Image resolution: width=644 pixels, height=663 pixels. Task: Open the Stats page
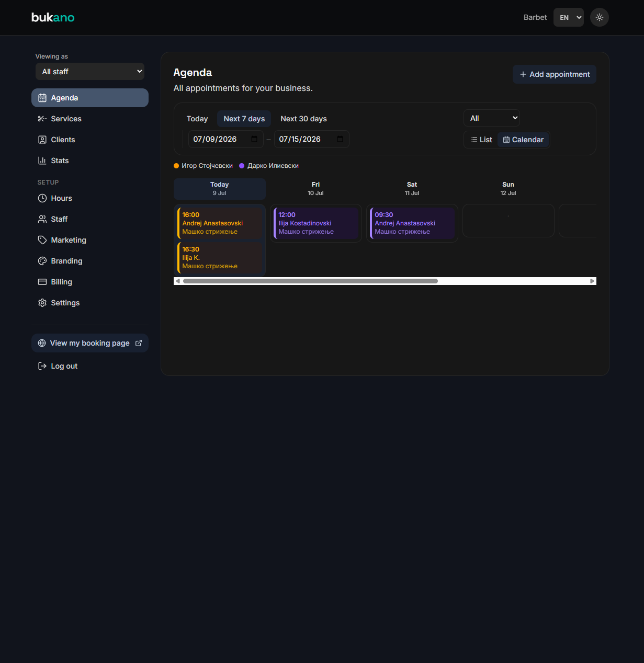(90, 161)
